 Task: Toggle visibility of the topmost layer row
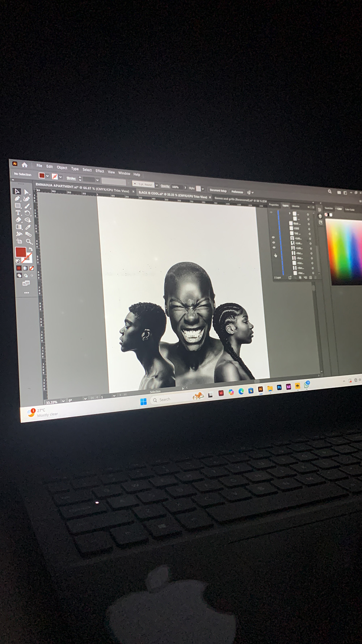coord(271,213)
